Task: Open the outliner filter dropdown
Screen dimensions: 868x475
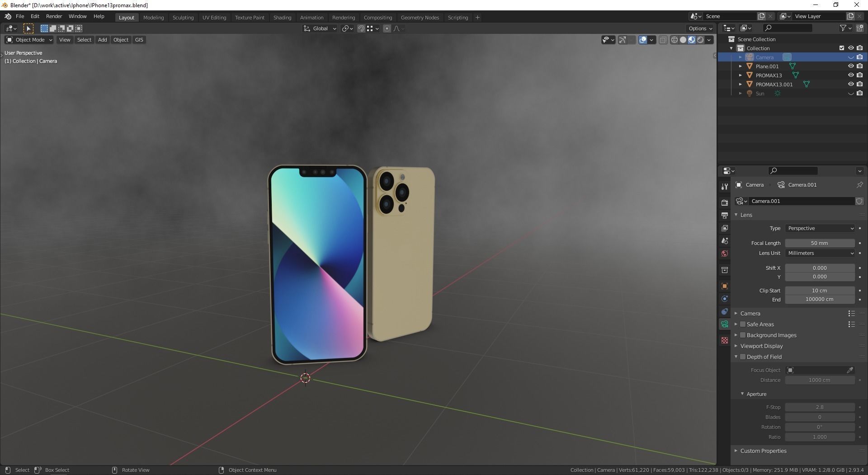Action: pos(845,28)
